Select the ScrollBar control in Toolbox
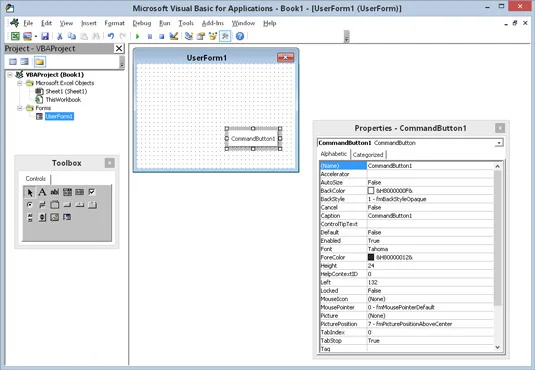Image resolution: width=535 pixels, height=370 pixels. (x=30, y=217)
